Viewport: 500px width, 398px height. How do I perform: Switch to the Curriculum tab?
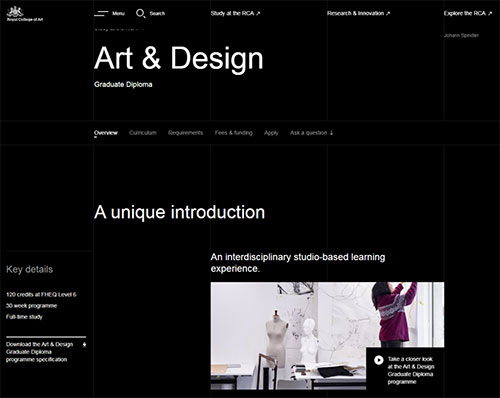pos(143,133)
